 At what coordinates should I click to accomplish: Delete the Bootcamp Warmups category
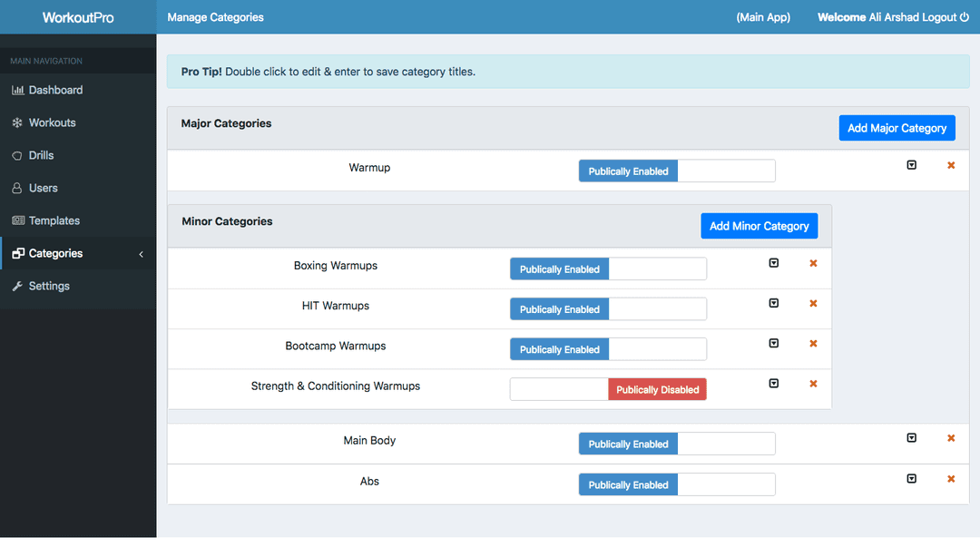coord(813,343)
